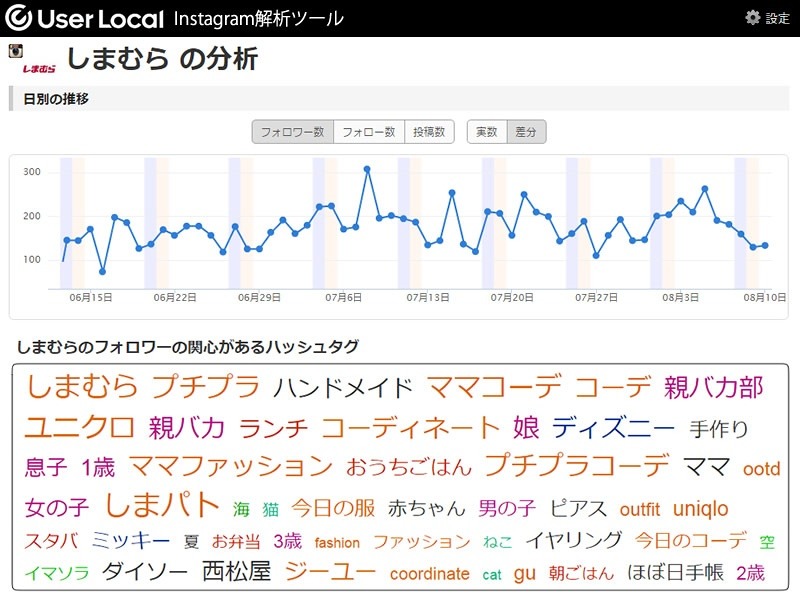
Task: Click the しまパト hashtag
Action: [x=162, y=505]
